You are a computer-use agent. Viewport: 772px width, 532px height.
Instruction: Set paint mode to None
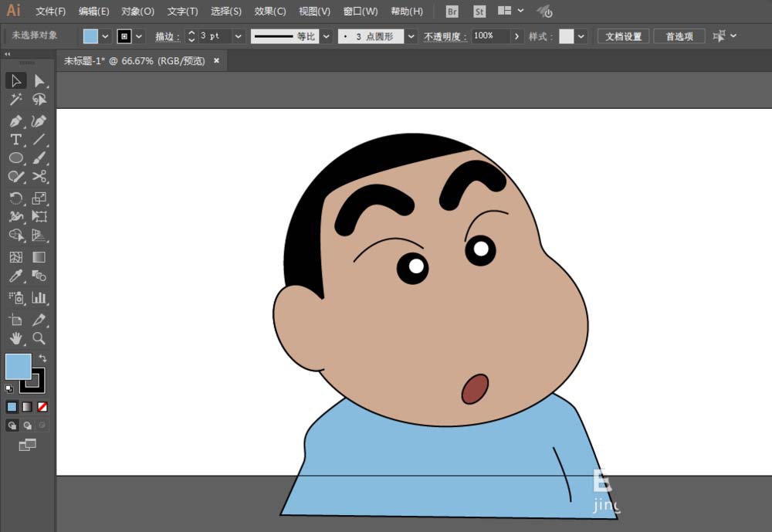42,407
